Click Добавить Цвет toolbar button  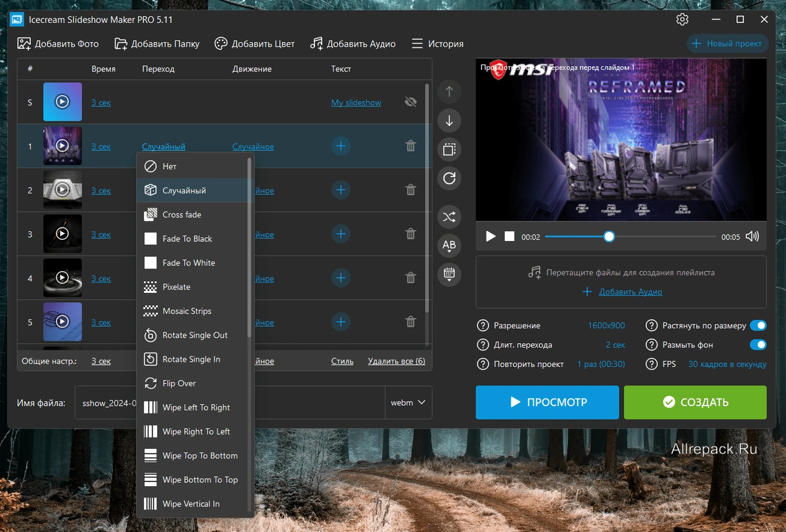pos(255,44)
